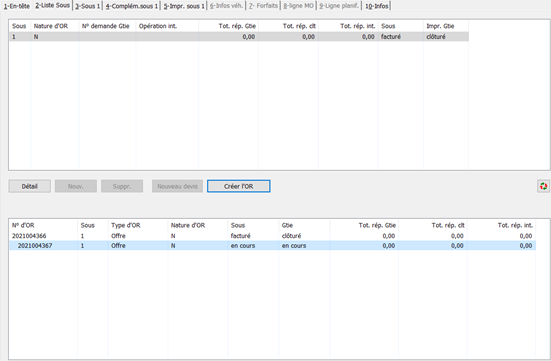Click 'Offre' type of OR 2021004367
The image size is (551, 361).
(x=118, y=246)
